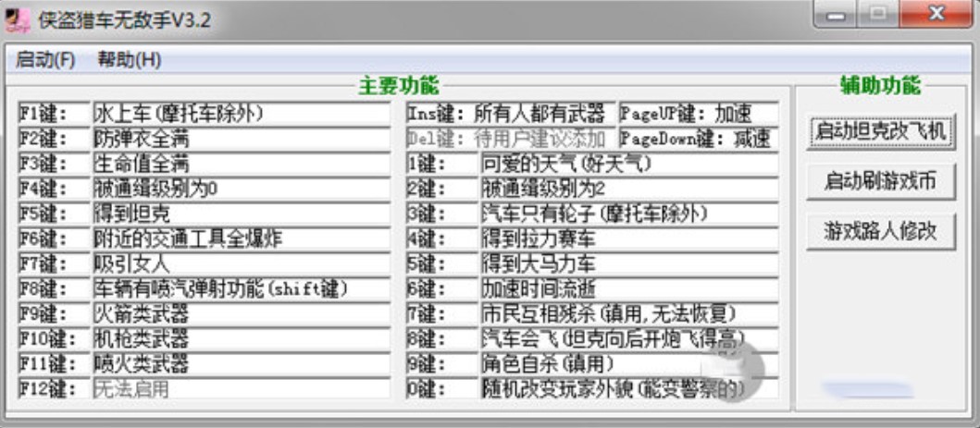Click the 火箭类武器 entry
Image resolution: width=980 pixels, height=428 pixels.
(242, 313)
